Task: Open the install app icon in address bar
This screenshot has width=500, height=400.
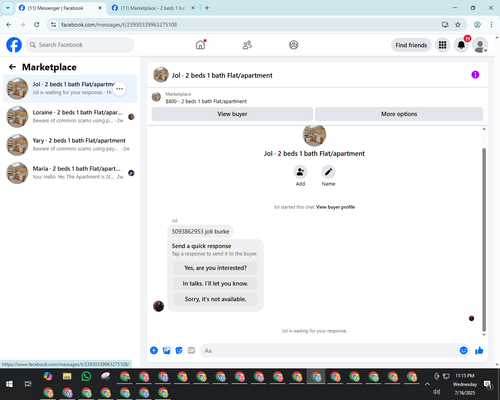Action: point(445,25)
